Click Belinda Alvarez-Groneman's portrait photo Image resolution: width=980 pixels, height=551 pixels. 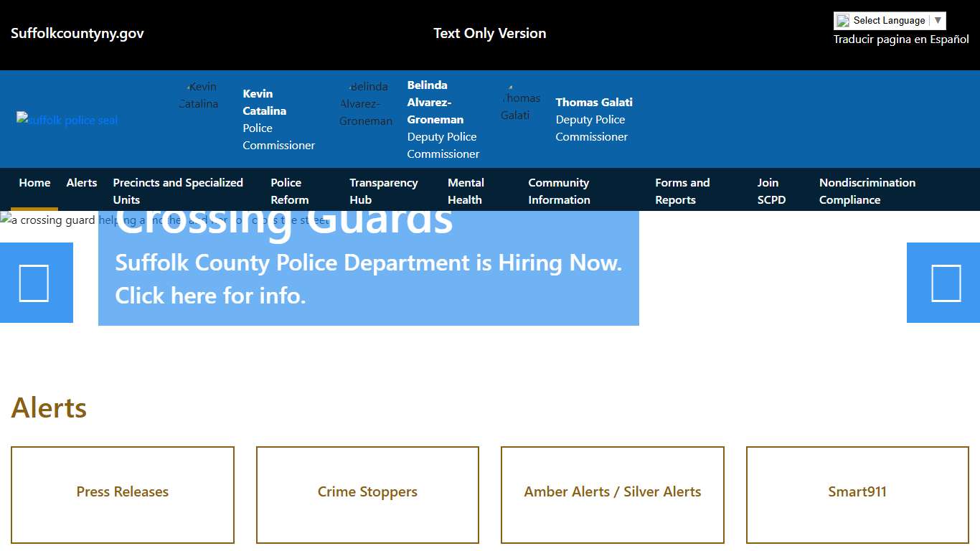[366, 103]
